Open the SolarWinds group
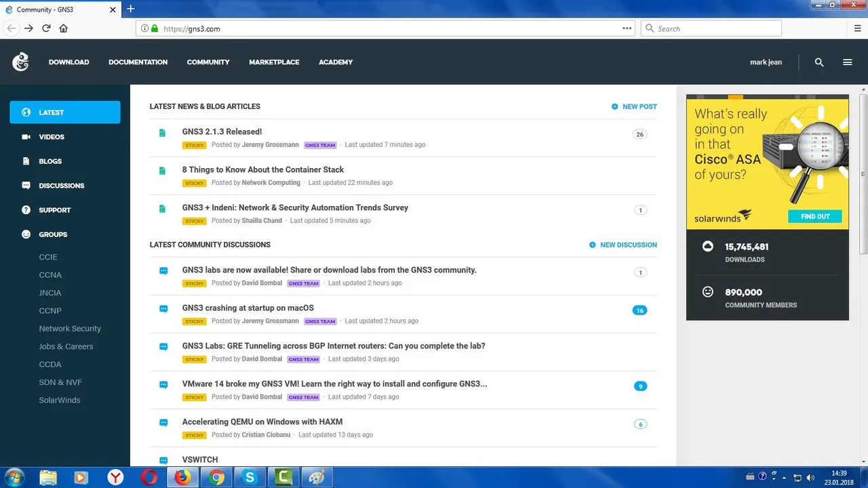Screen dimensions: 868x488 (60, 400)
